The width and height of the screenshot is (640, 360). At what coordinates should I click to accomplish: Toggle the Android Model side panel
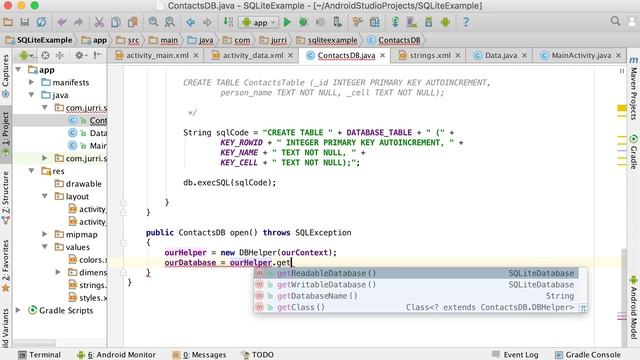pos(633,308)
